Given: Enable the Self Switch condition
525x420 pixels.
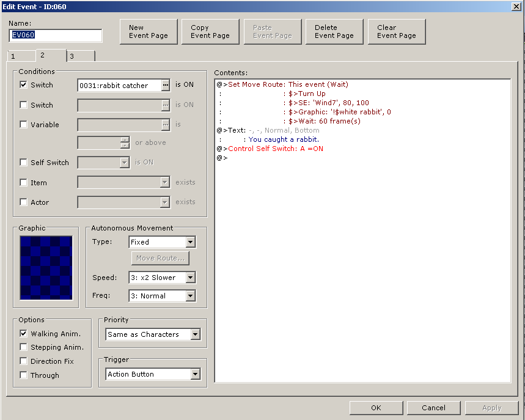Looking at the screenshot, I should coord(24,163).
